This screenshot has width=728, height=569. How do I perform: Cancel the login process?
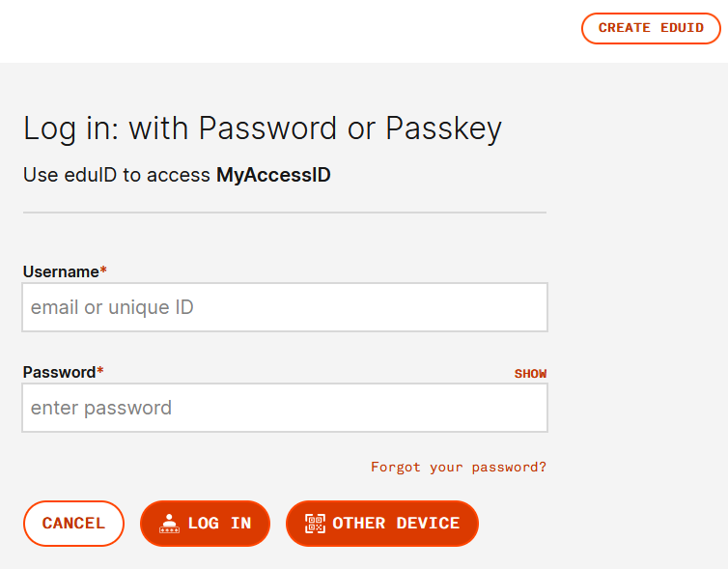click(73, 524)
